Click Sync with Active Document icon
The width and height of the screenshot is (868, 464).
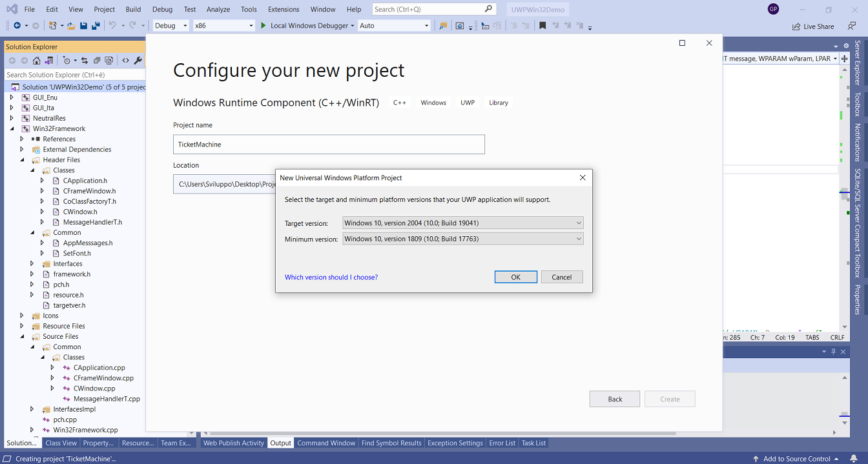[85, 60]
